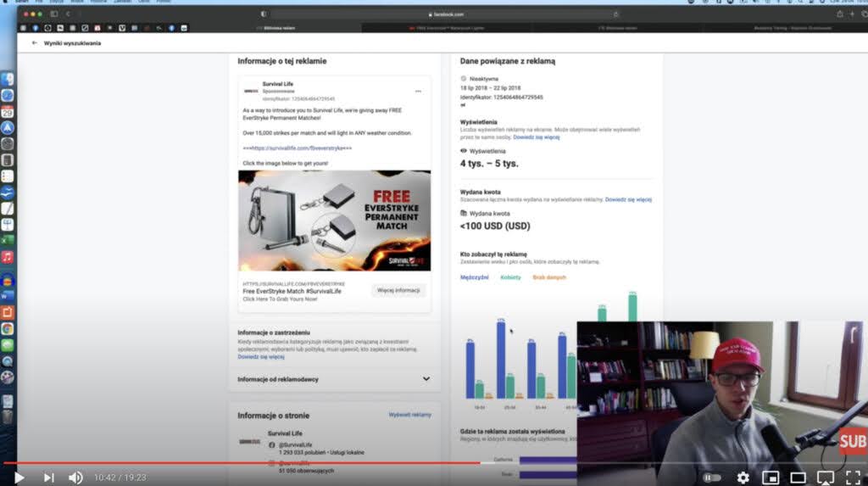Click the tallest blue Mężczyźni bar
Viewport: 868px width, 486px height.
[501, 360]
